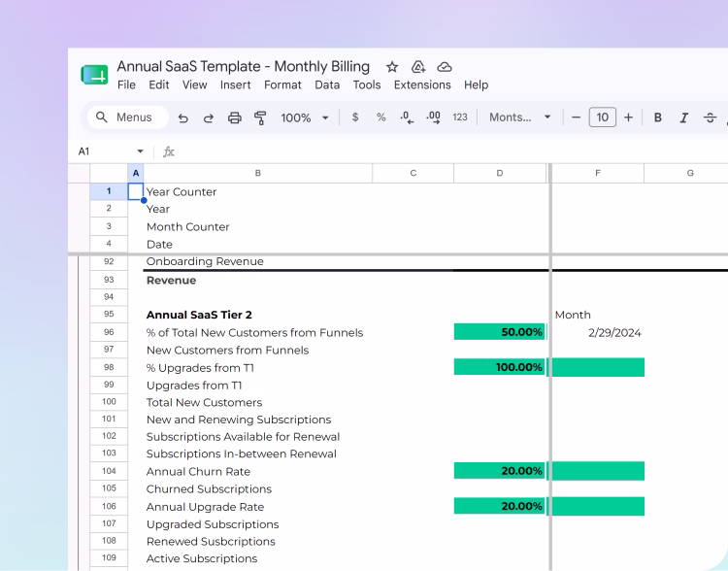Screen dimensions: 728x571
Task: Select the Annual Upgrade Rate 20.00% cell
Action: [500, 506]
